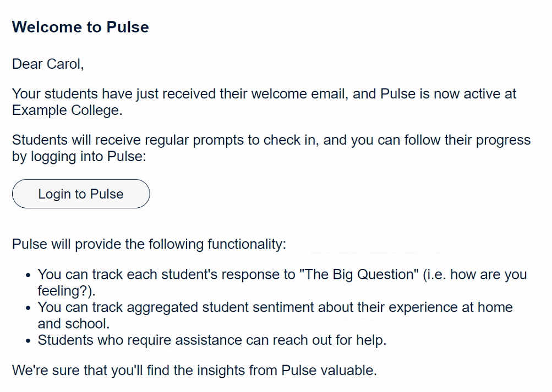
Task: Click the Dear Carol greeting line
Action: [48, 64]
